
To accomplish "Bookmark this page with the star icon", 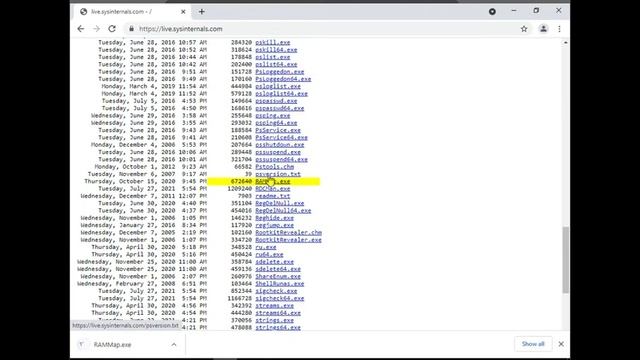I will [x=524, y=29].
